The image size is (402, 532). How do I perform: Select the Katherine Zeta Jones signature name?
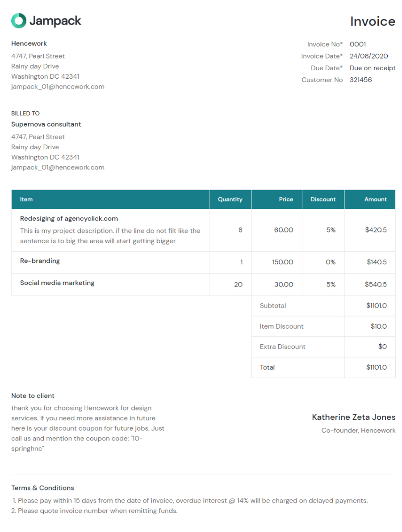click(x=353, y=417)
